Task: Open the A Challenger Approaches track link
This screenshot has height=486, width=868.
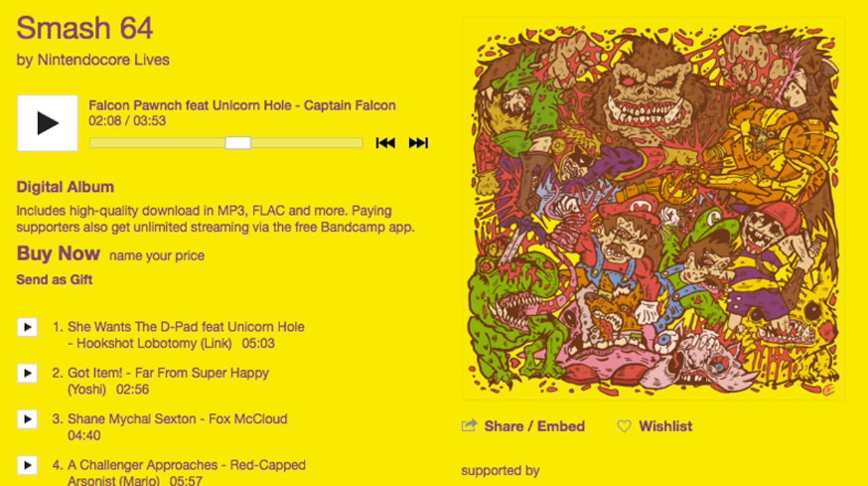Action: click(x=186, y=472)
